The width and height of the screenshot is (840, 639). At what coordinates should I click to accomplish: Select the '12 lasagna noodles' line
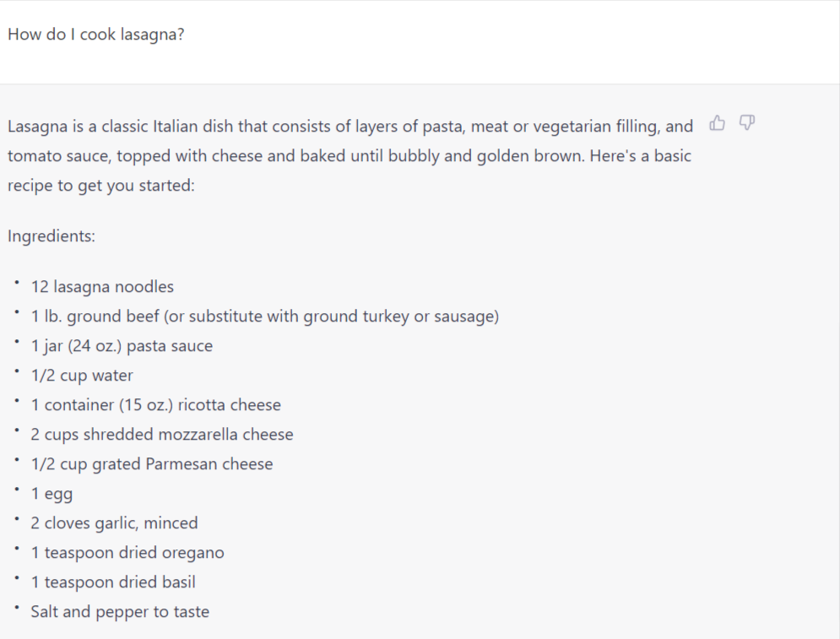coord(102,287)
